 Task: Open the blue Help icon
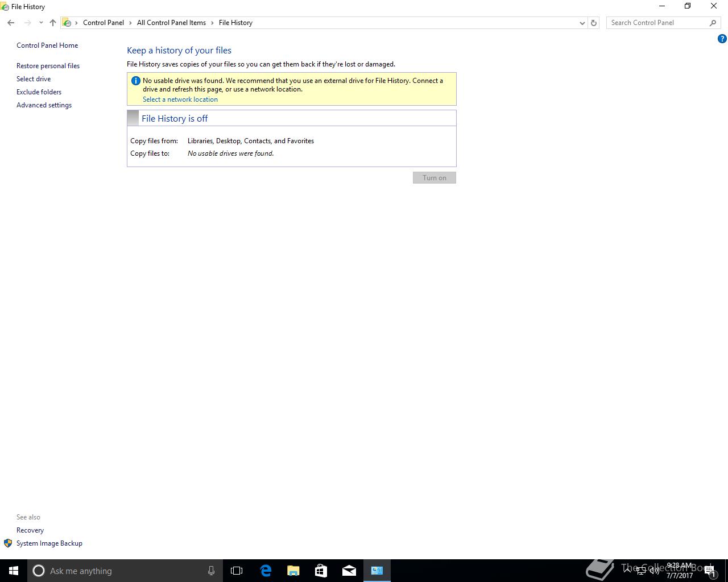point(722,39)
